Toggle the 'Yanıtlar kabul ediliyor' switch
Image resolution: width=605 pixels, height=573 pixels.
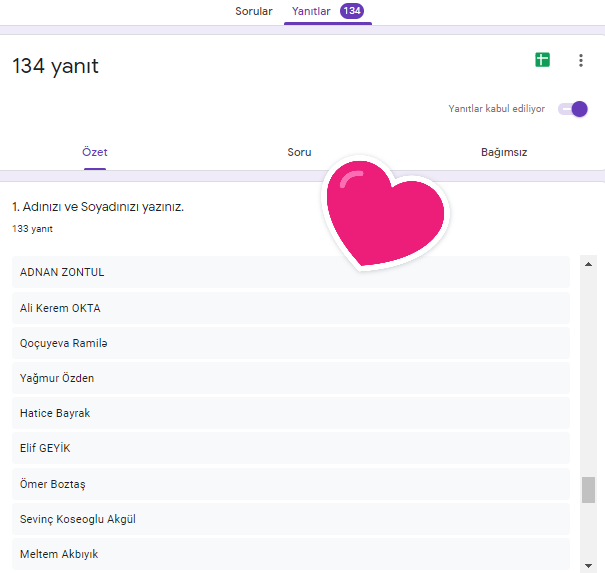(x=573, y=109)
